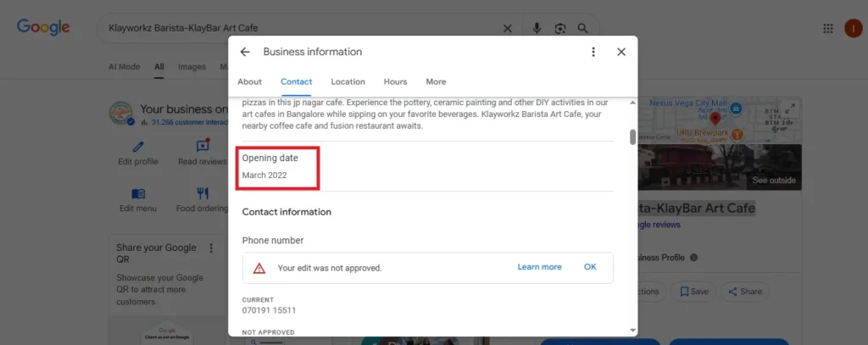Viewport: 868px width, 345px height.
Task: Open the More tab
Action: [x=436, y=81]
